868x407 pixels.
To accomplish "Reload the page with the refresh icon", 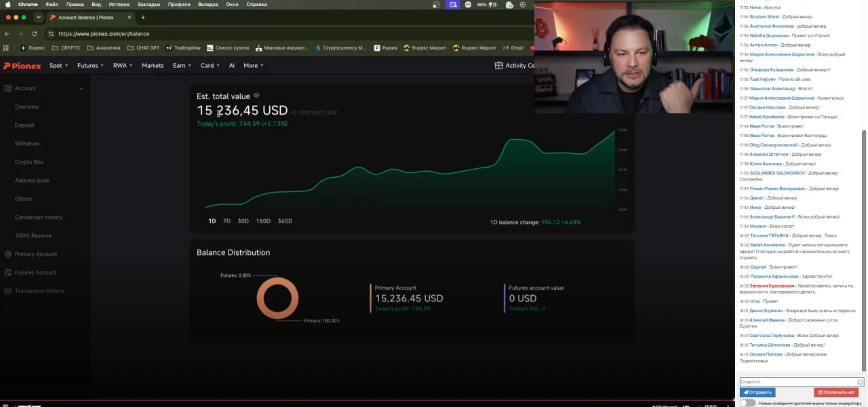I will (35, 33).
